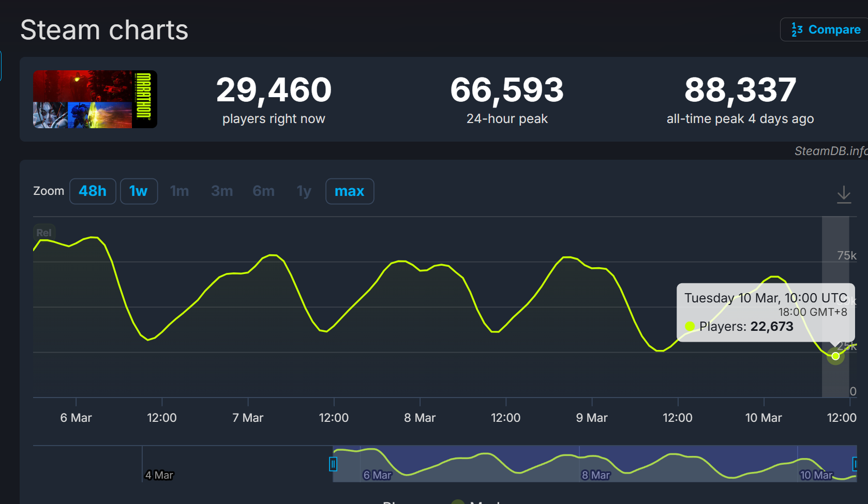Viewport: 868px width, 504px height.
Task: Set chart zoom to 48h
Action: coord(93,191)
